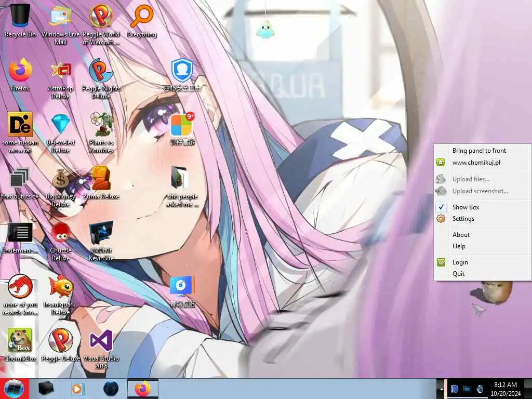Select the 'that but its c#' icon

(x=20, y=183)
